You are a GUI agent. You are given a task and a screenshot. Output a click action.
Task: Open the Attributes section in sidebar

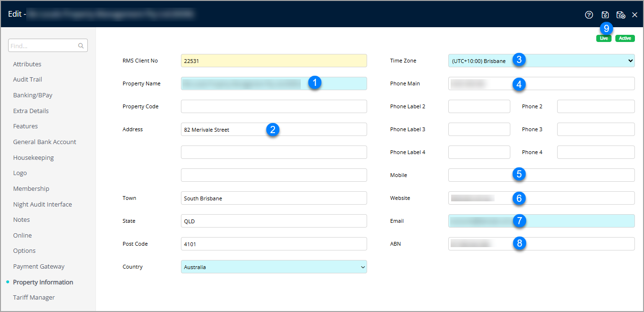(x=27, y=64)
